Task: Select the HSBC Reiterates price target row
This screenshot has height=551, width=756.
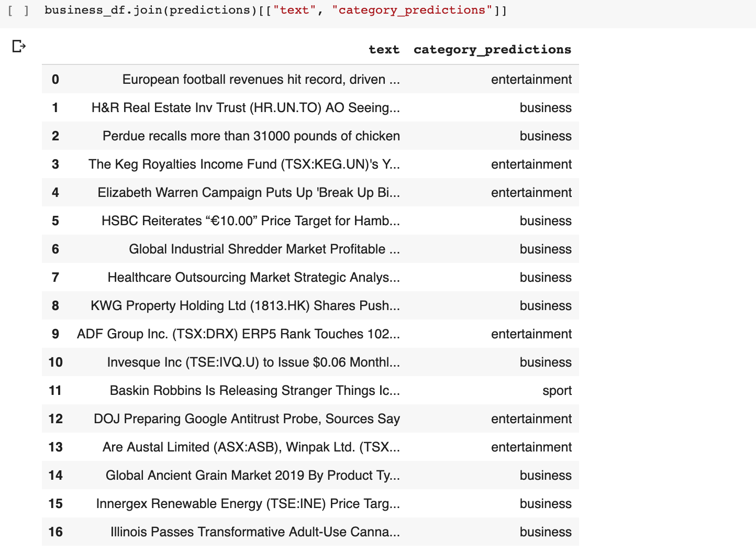Action: click(250, 221)
